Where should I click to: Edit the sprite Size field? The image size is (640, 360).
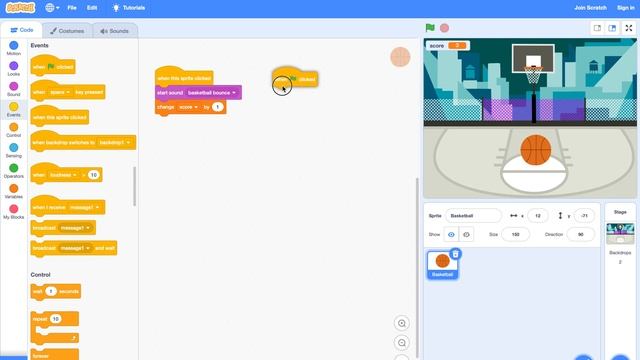point(516,234)
